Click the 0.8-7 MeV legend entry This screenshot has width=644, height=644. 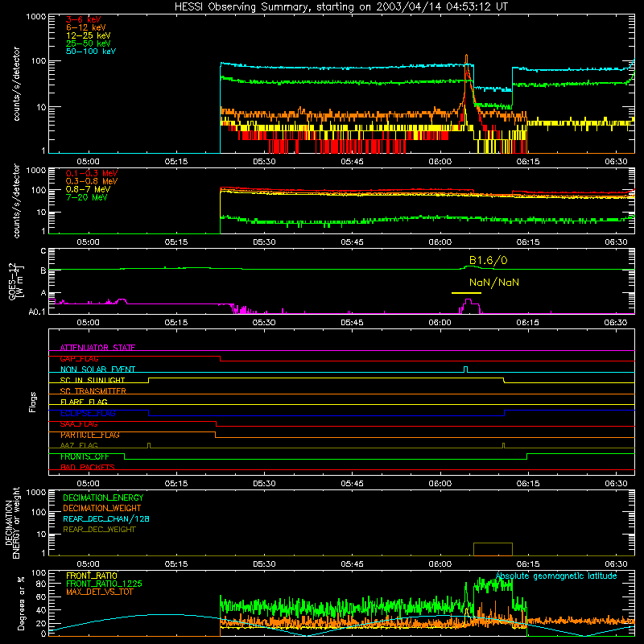(88, 189)
